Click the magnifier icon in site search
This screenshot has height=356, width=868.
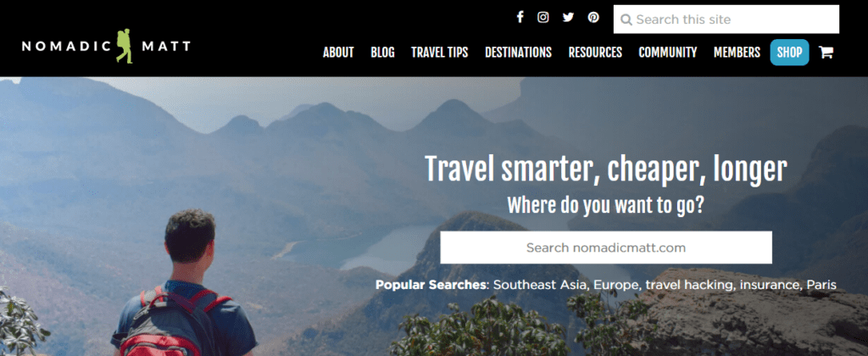coord(626,20)
